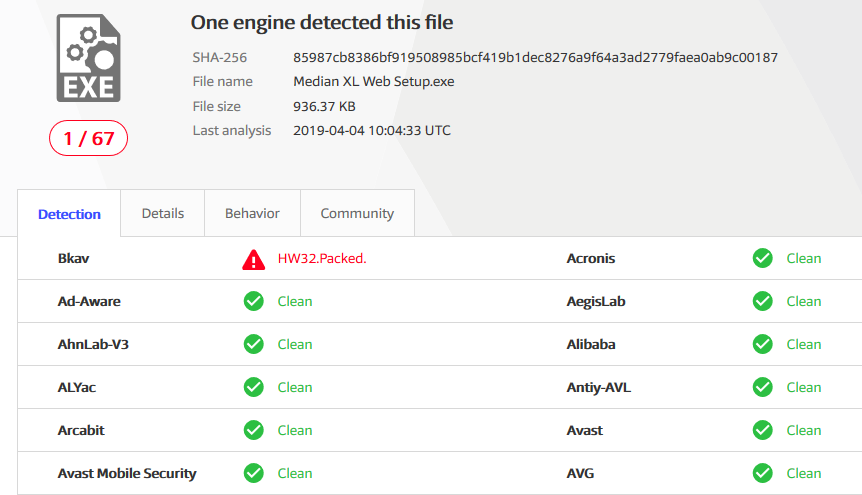The height and width of the screenshot is (495, 862).
Task: Click the Clean result for Alibaba
Action: coord(804,344)
